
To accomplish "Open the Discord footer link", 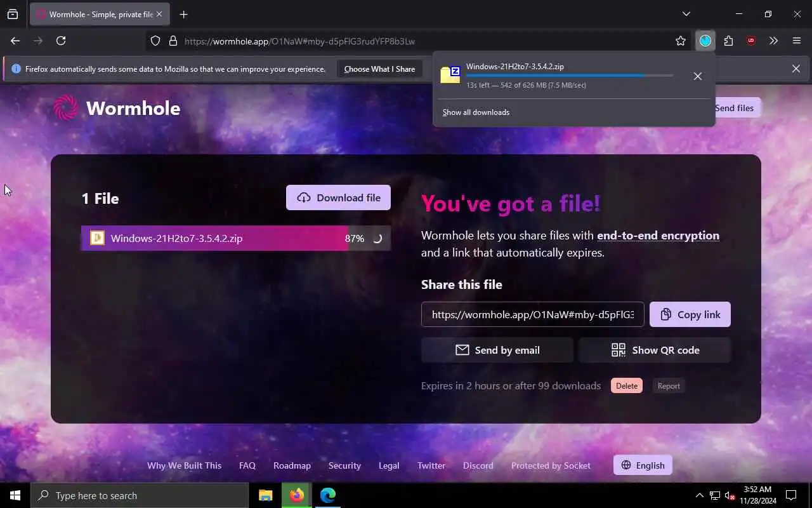I will pyautogui.click(x=478, y=465).
